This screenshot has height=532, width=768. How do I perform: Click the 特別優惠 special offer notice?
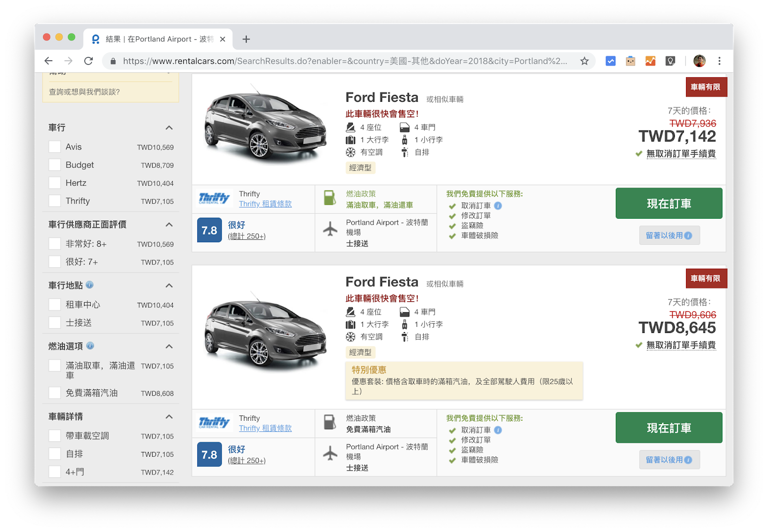tap(464, 380)
